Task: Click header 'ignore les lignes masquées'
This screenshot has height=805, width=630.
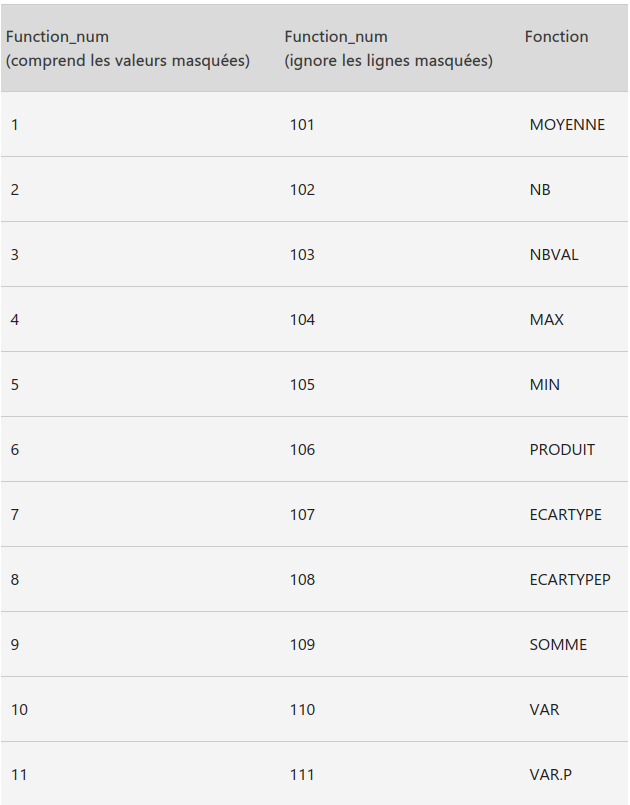Action: pos(389,61)
